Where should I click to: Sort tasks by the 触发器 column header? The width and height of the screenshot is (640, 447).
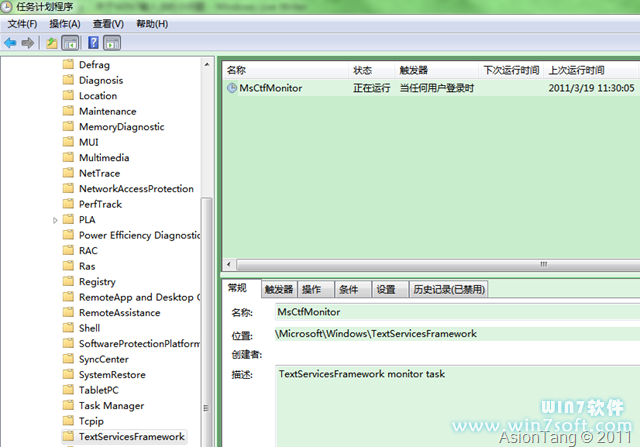[x=436, y=70]
